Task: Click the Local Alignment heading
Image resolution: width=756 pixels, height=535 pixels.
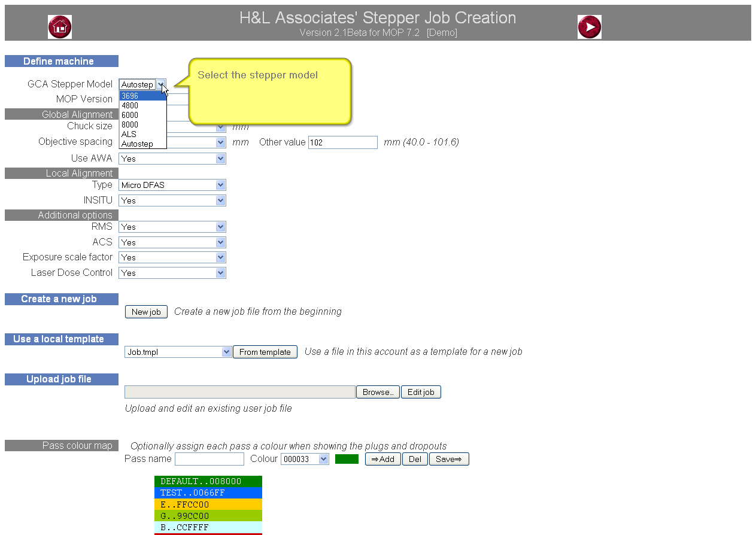Action: point(62,173)
